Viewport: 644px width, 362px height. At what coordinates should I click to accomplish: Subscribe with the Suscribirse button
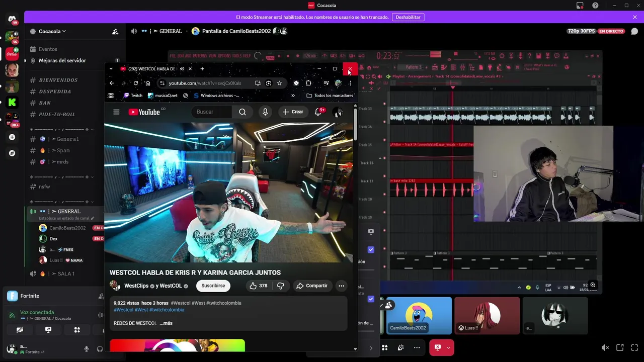(213, 286)
